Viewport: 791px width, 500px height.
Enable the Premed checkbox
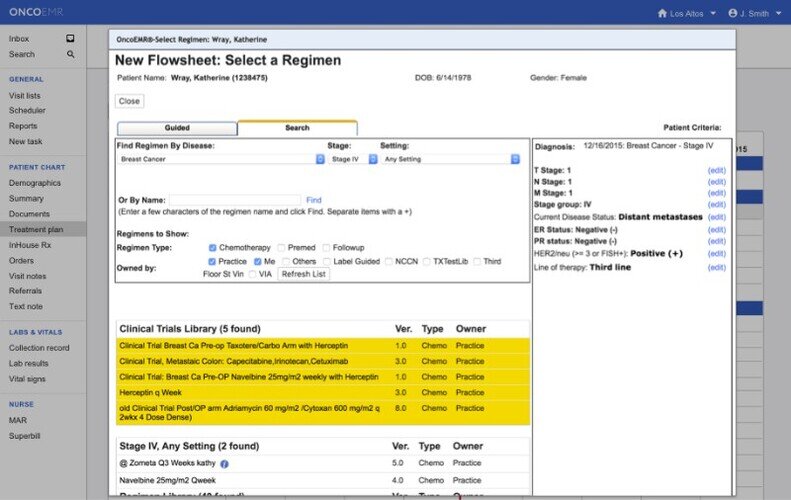pos(282,247)
